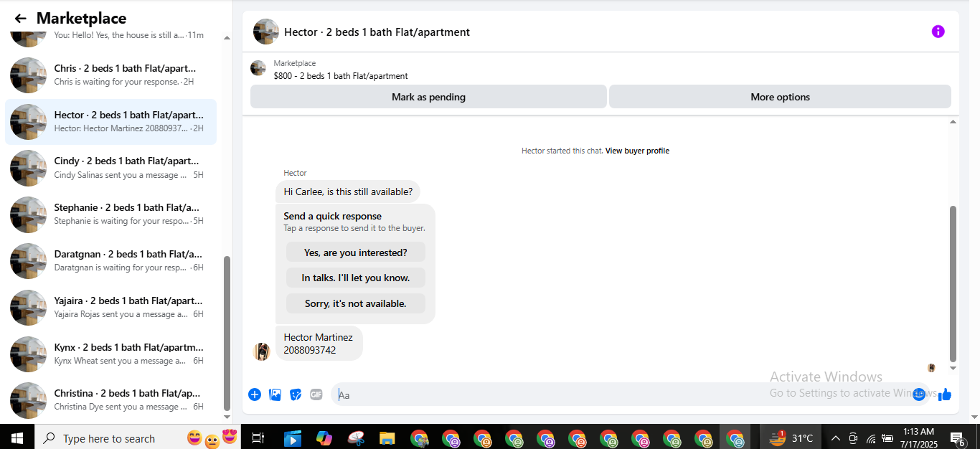Viewport: 980px width, 449px height.
Task: Open Movies & TV taskbar app
Action: point(292,438)
